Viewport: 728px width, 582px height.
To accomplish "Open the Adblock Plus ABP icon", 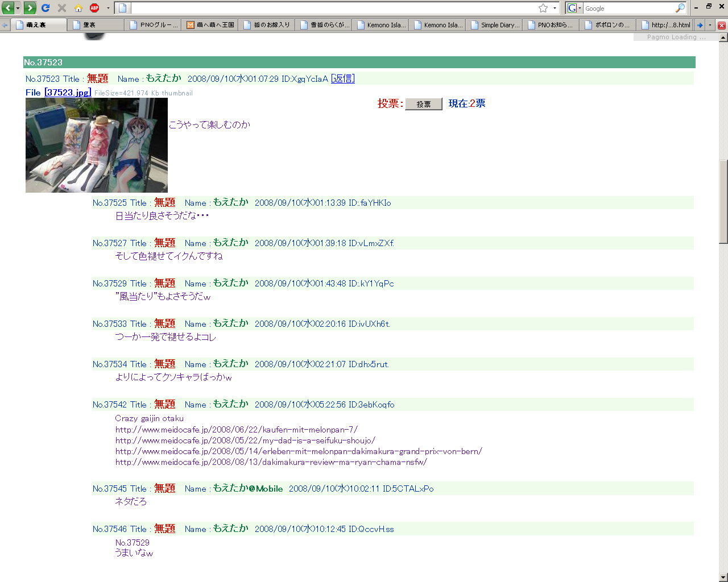I will pyautogui.click(x=94, y=8).
